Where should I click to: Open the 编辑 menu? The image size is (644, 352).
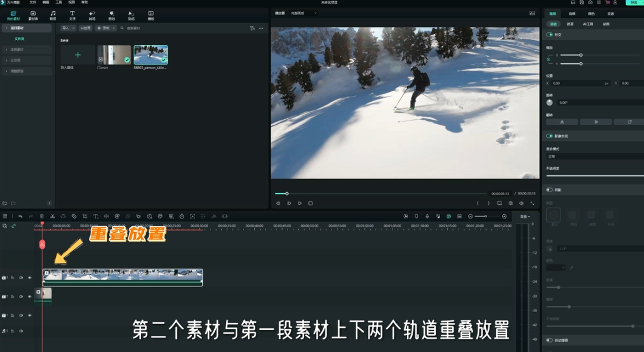click(x=45, y=2)
